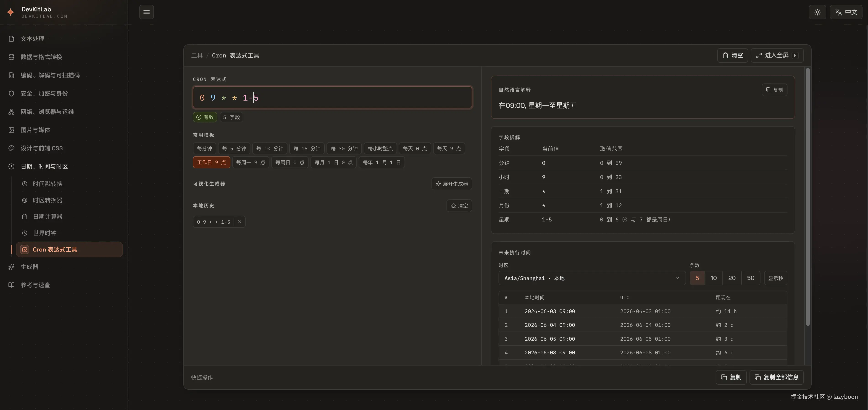Screen dimensions: 868x410
Task: Set result count to 20
Action: click(731, 278)
